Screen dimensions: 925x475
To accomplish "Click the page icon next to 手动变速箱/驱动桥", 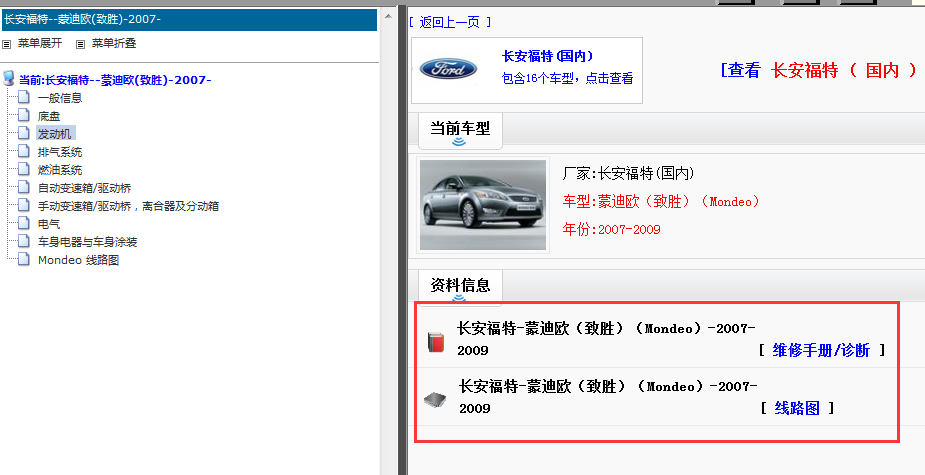I will pyautogui.click(x=24, y=205).
